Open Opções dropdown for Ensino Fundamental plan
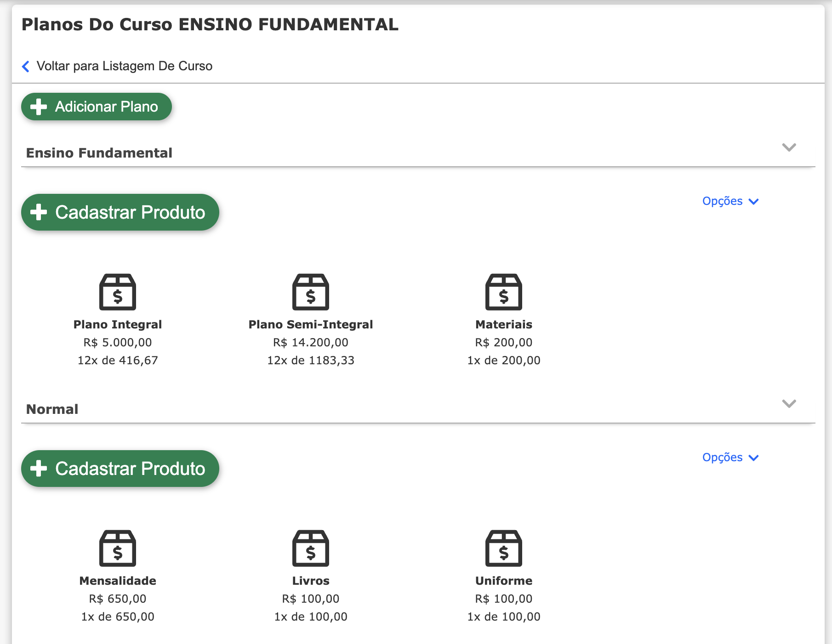This screenshot has width=832, height=644. [x=730, y=201]
